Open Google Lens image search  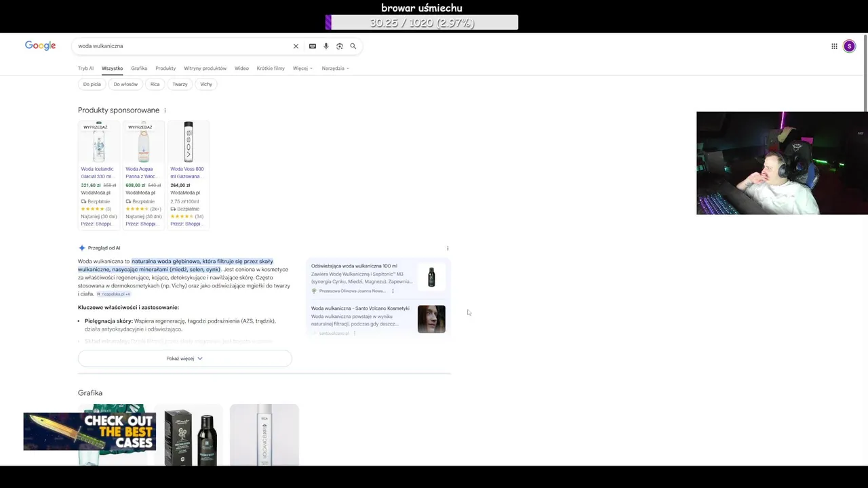pos(340,46)
